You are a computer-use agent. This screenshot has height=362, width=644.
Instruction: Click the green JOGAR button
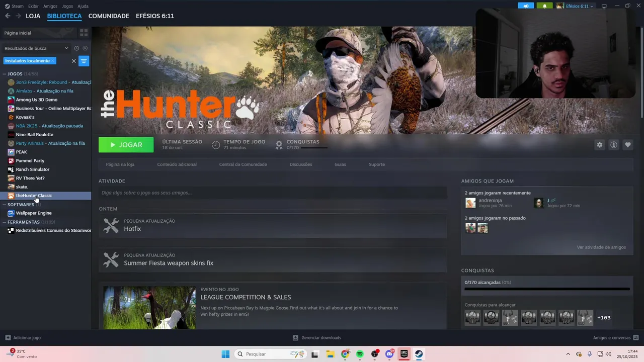pyautogui.click(x=126, y=145)
